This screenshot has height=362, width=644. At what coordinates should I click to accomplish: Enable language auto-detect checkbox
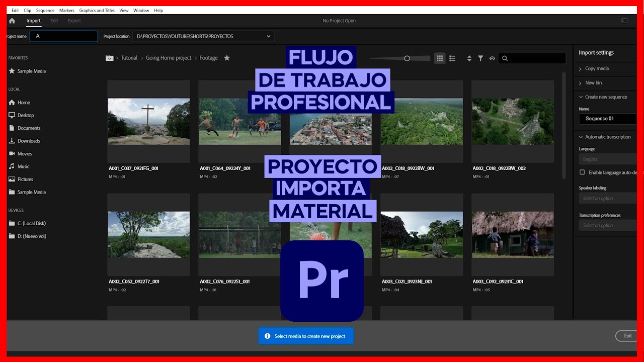point(582,172)
